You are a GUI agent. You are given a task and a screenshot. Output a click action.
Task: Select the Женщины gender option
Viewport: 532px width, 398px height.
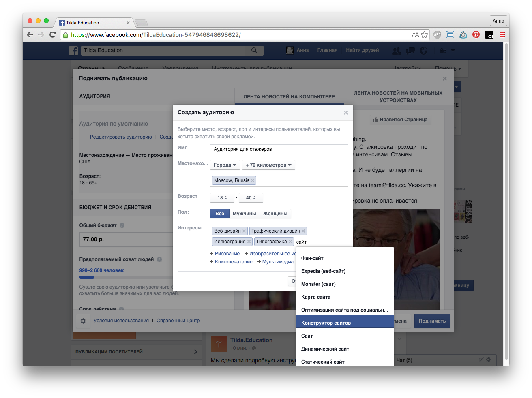(275, 214)
